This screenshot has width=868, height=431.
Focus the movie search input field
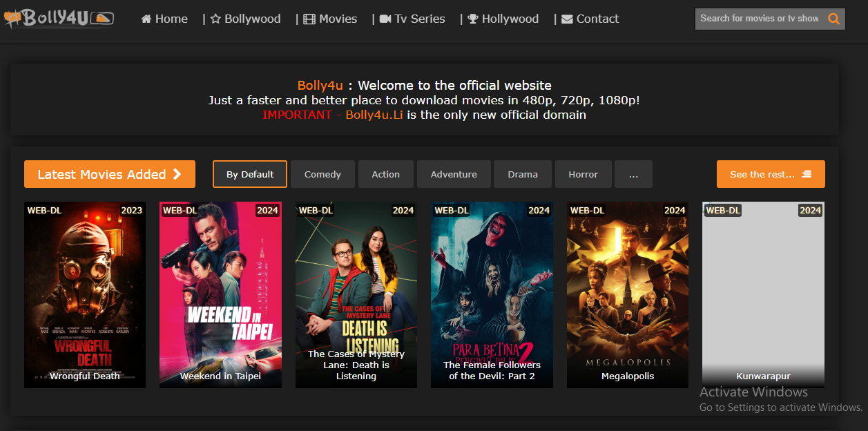pyautogui.click(x=760, y=19)
